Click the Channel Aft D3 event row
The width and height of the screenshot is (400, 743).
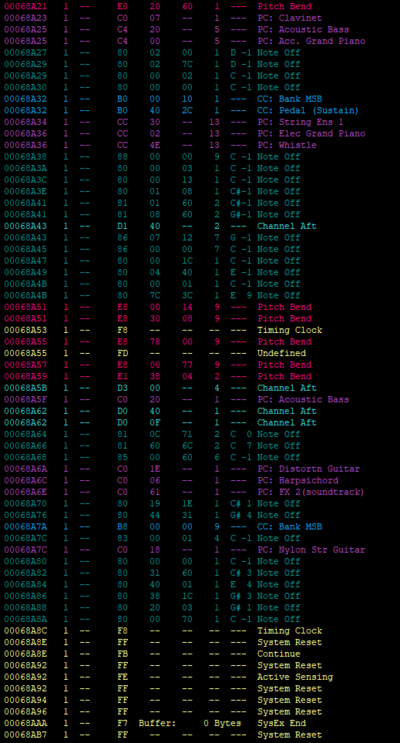tap(160, 388)
